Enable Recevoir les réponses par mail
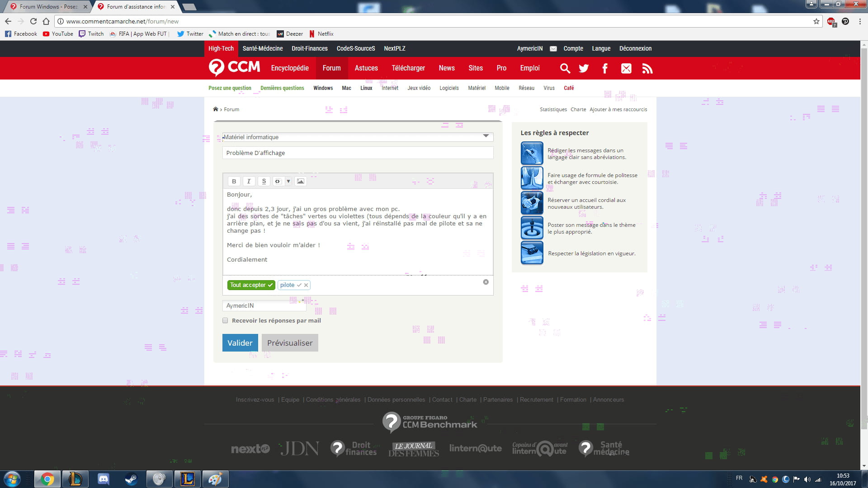868x488 pixels. [225, 320]
